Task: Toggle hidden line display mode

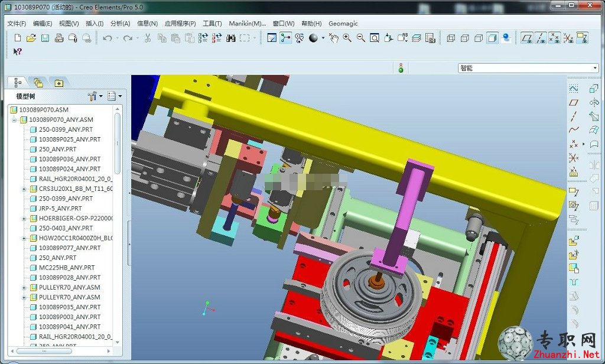Action: (464, 38)
